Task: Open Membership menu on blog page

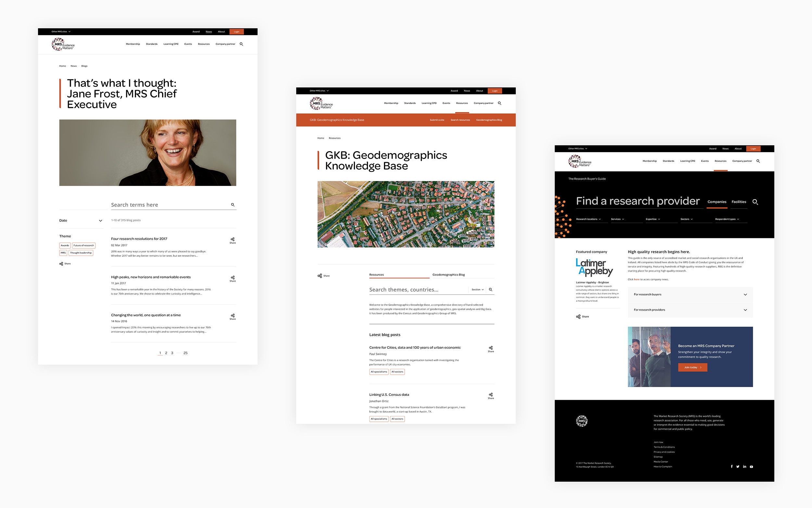Action: coord(133,44)
